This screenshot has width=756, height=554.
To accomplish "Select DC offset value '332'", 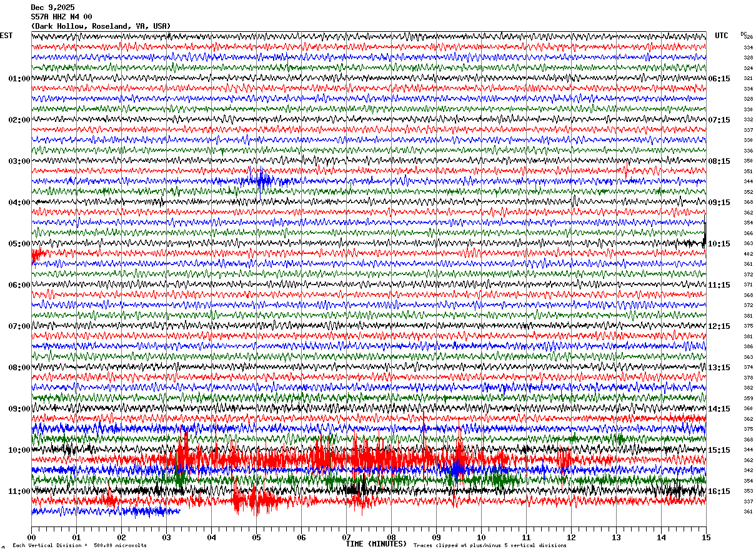I will pos(748,120).
